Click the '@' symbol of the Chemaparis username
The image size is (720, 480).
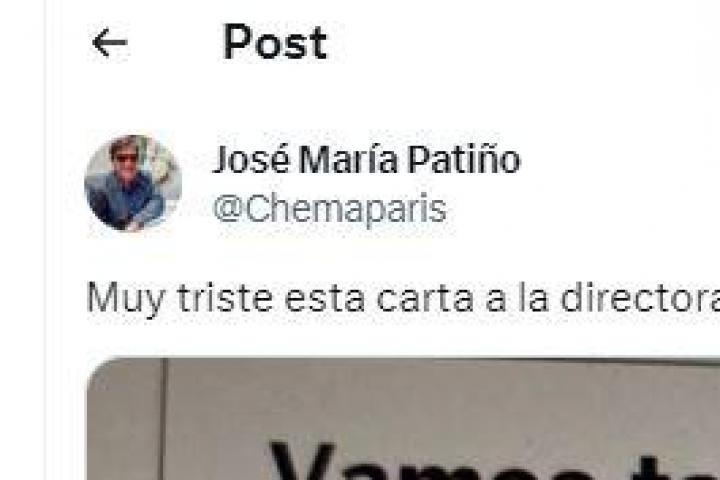coord(228,210)
